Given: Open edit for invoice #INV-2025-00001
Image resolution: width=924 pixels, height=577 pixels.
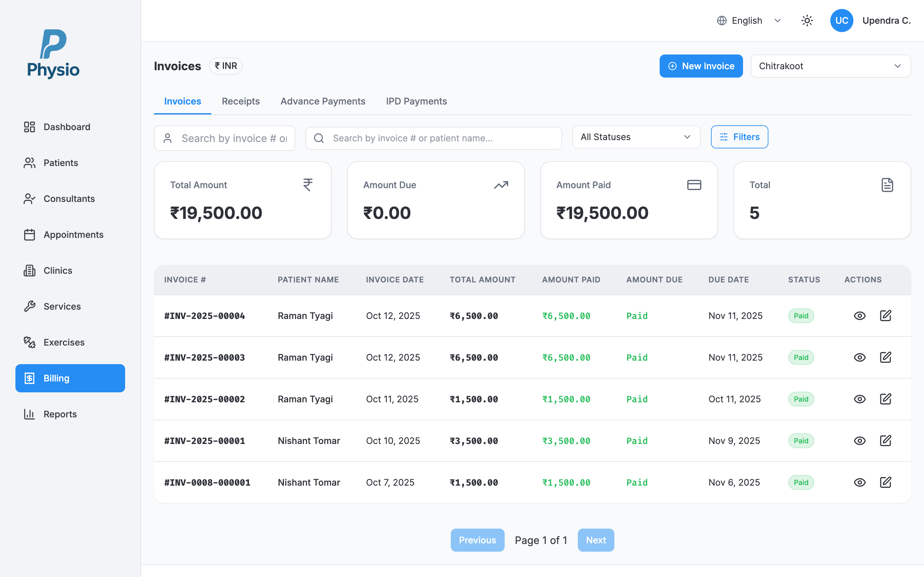Looking at the screenshot, I should click(886, 441).
